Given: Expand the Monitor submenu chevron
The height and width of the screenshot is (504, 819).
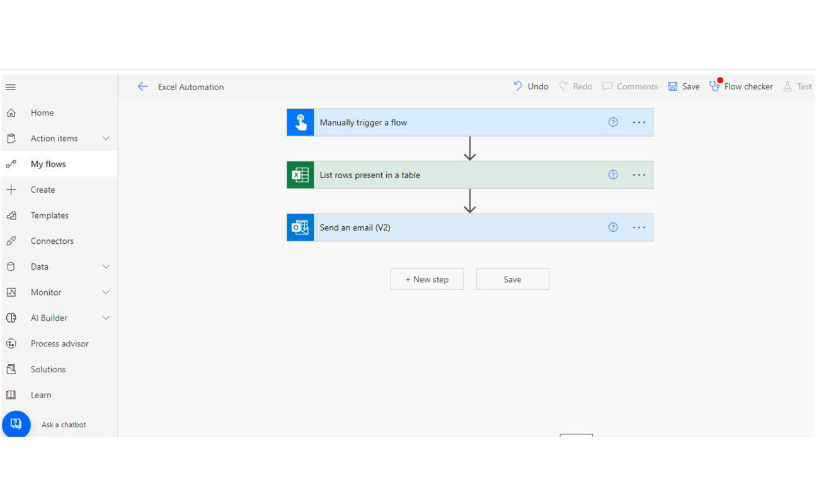Looking at the screenshot, I should pos(106,292).
